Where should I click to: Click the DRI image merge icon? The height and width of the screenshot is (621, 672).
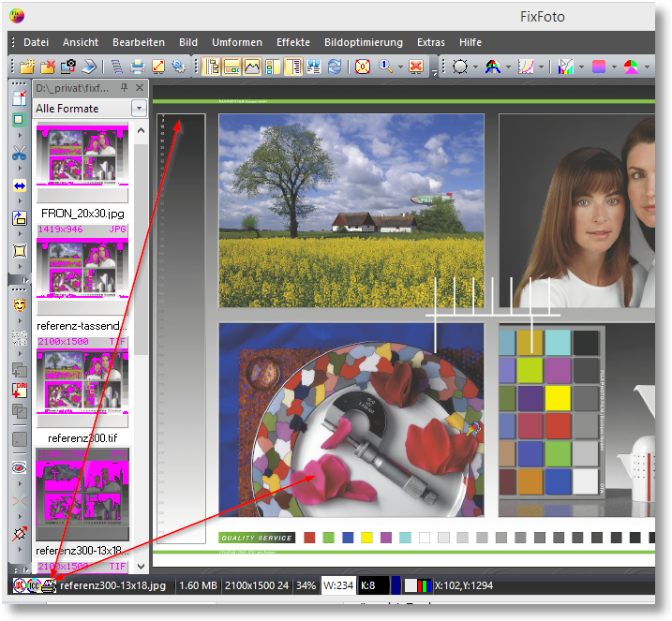click(20, 391)
